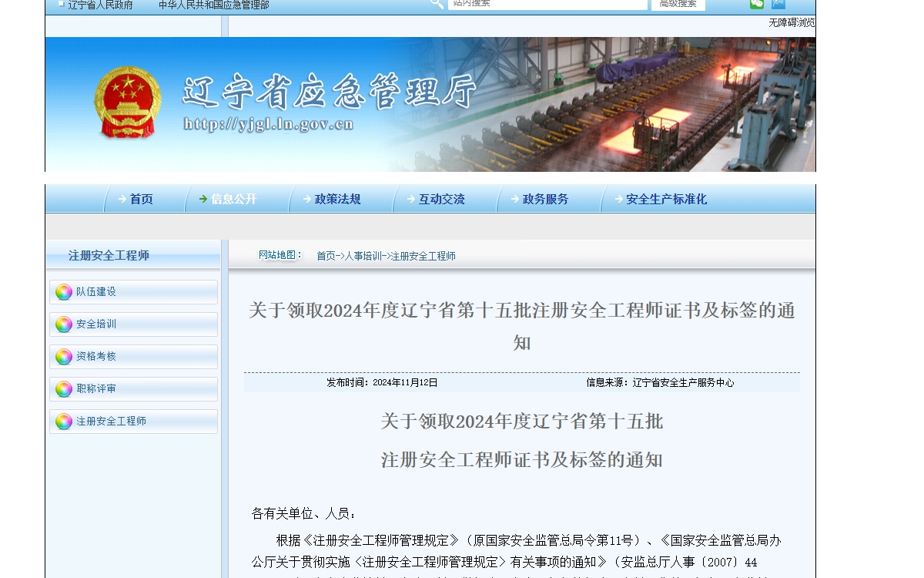Click the orb icon next to 安全培训
Screen dimensions: 924x578
tap(63, 324)
